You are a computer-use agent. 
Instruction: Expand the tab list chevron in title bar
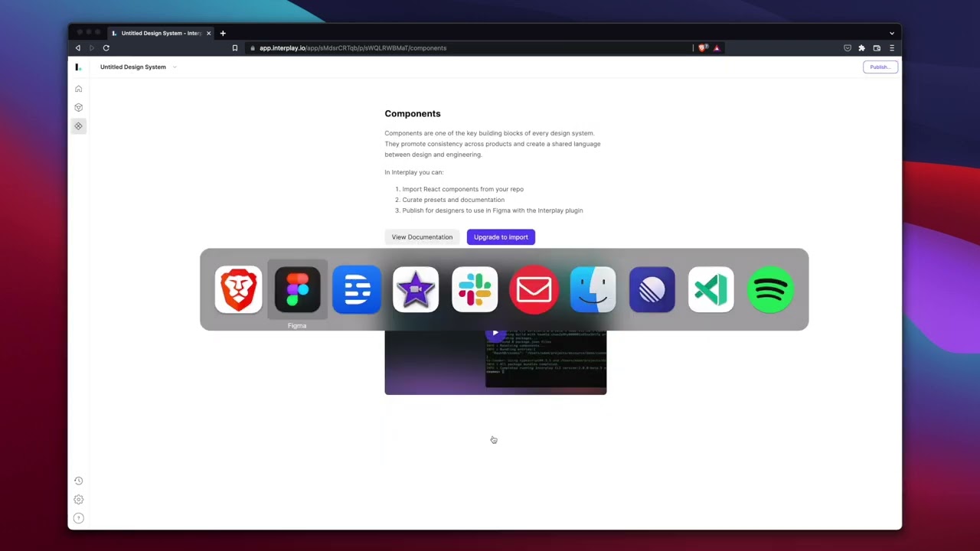[891, 34]
